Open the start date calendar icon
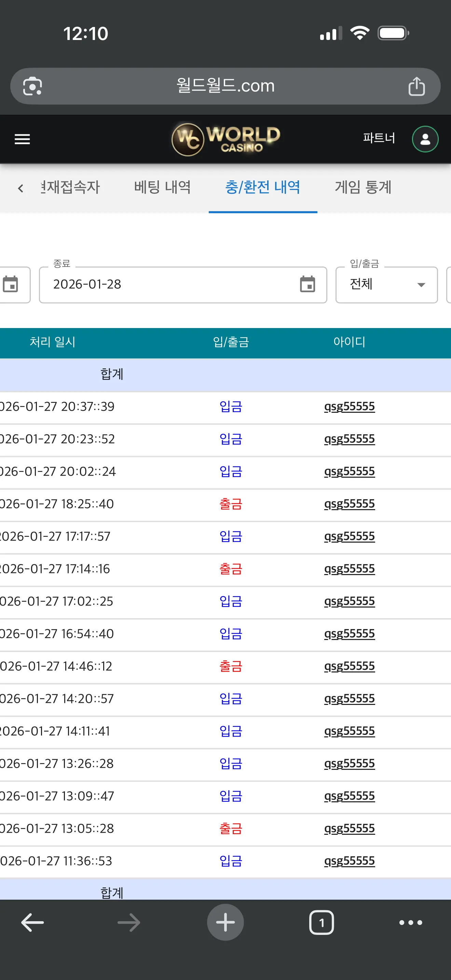 click(x=10, y=284)
